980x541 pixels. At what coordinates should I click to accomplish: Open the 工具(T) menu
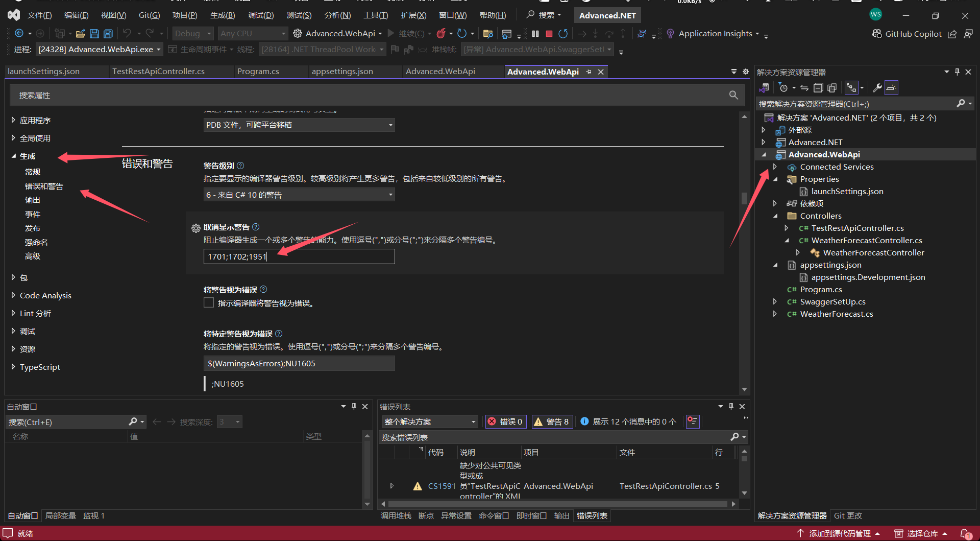tap(376, 15)
